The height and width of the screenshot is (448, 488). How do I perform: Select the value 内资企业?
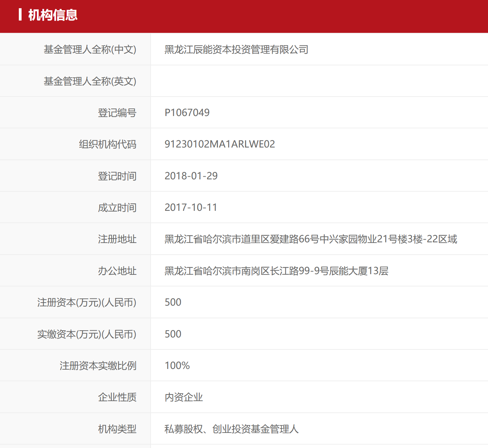(184, 397)
